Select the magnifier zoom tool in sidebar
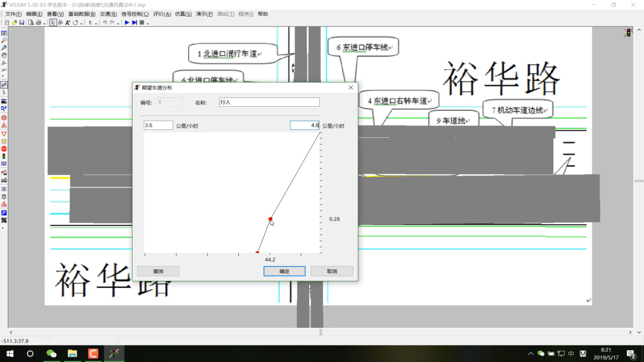644x362 pixels. pos(4,40)
